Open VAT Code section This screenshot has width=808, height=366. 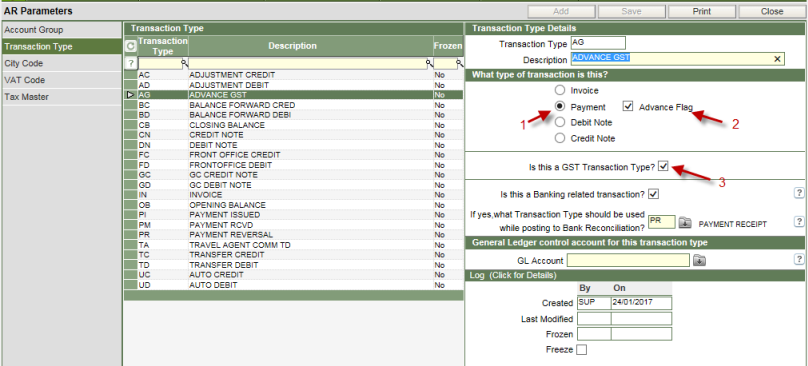[62, 80]
